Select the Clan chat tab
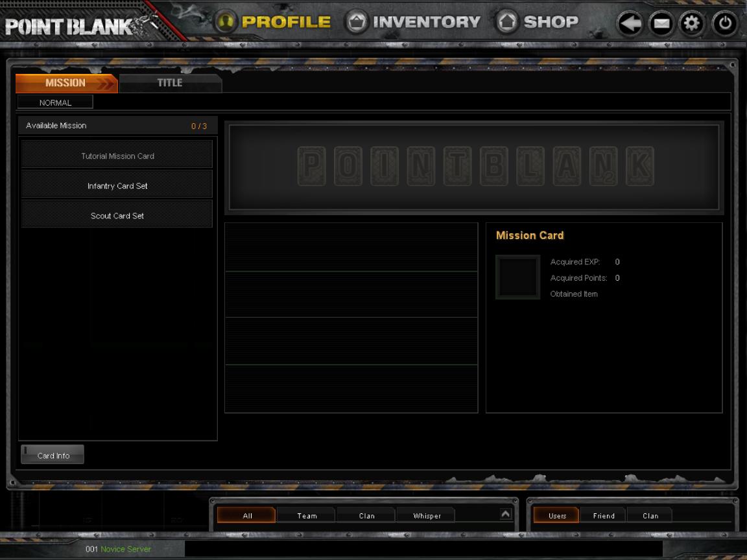 (x=366, y=515)
